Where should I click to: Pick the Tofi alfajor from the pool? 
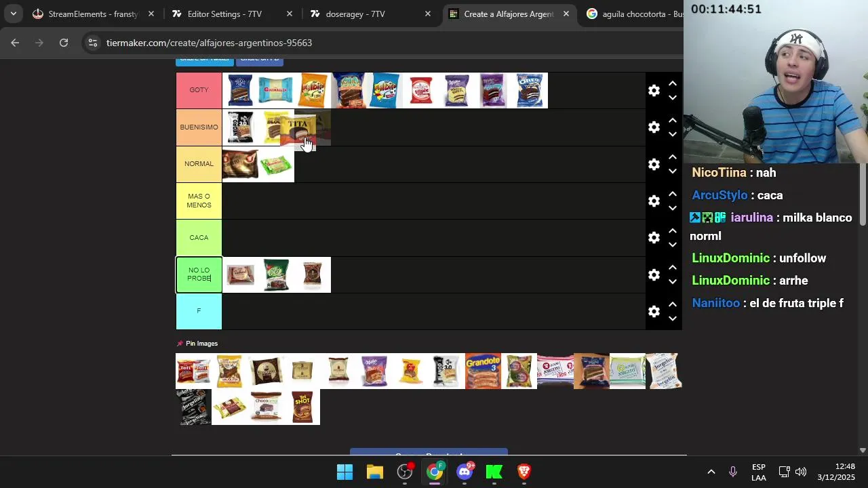(193, 371)
